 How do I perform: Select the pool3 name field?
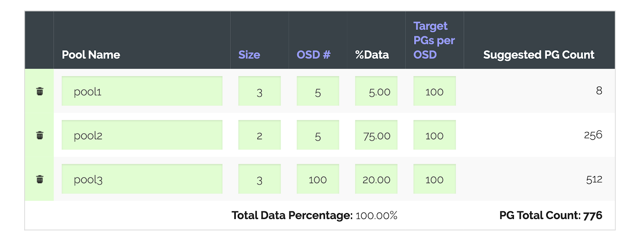[x=141, y=179]
